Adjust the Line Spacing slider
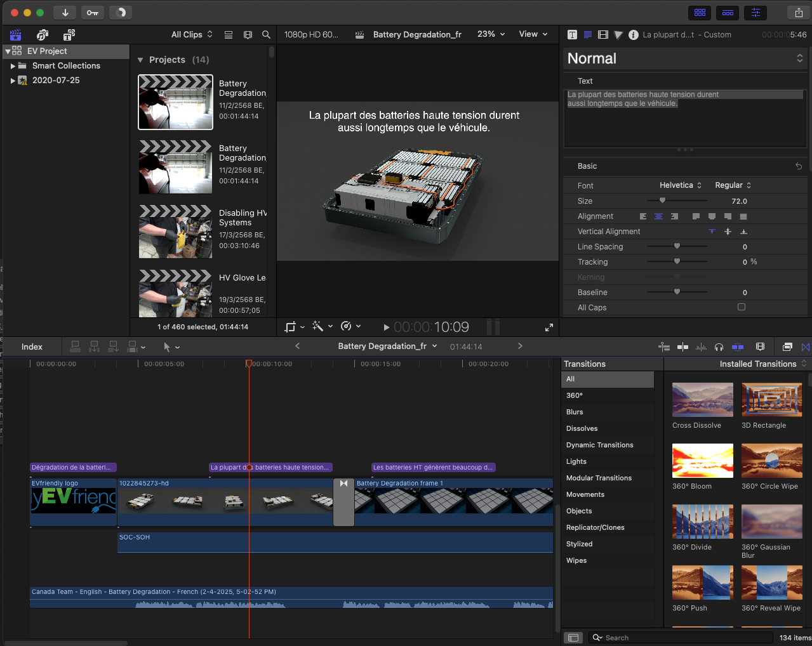Screen dimensions: 812x646 677,246
